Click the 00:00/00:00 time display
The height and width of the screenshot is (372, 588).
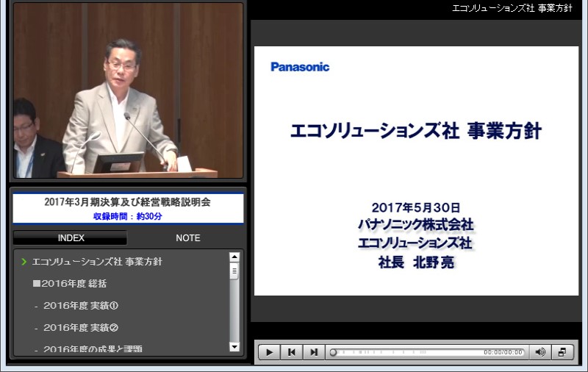503,352
